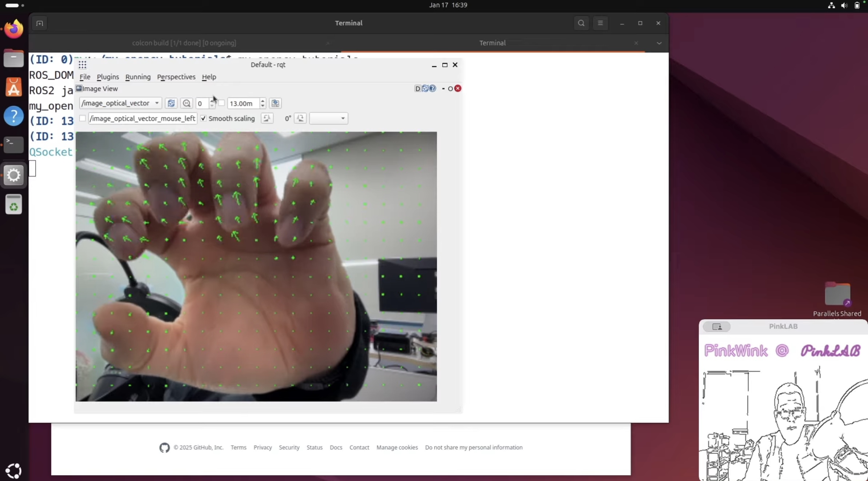Expand the terminal tab list chevron
Image resolution: width=868 pixels, height=481 pixels.
click(x=659, y=43)
